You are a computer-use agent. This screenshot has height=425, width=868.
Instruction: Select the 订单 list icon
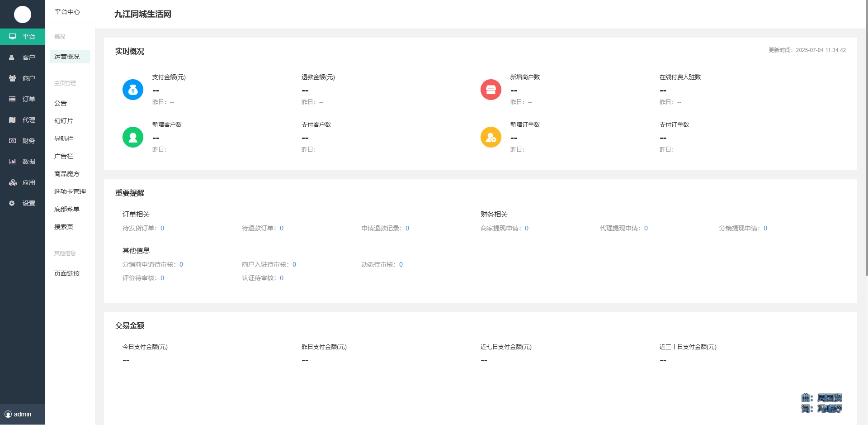click(12, 99)
